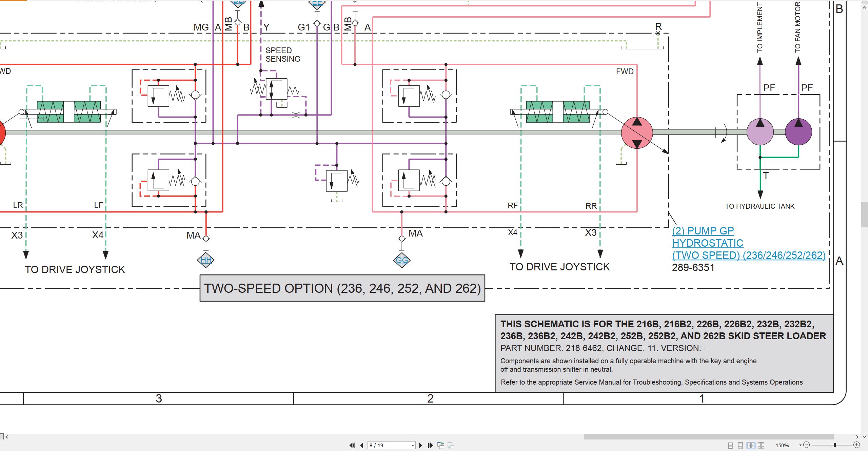Click the dark purple fan motor pump symbol

(x=798, y=132)
